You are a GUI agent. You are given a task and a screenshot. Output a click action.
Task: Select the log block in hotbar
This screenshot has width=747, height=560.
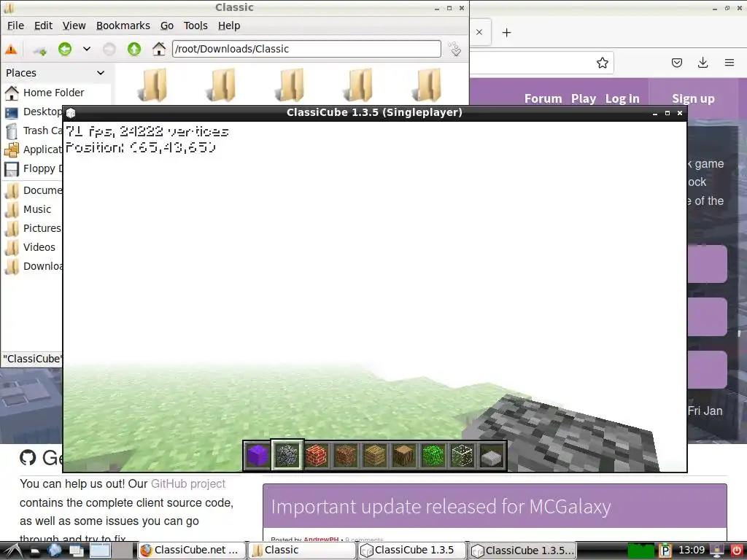[403, 455]
